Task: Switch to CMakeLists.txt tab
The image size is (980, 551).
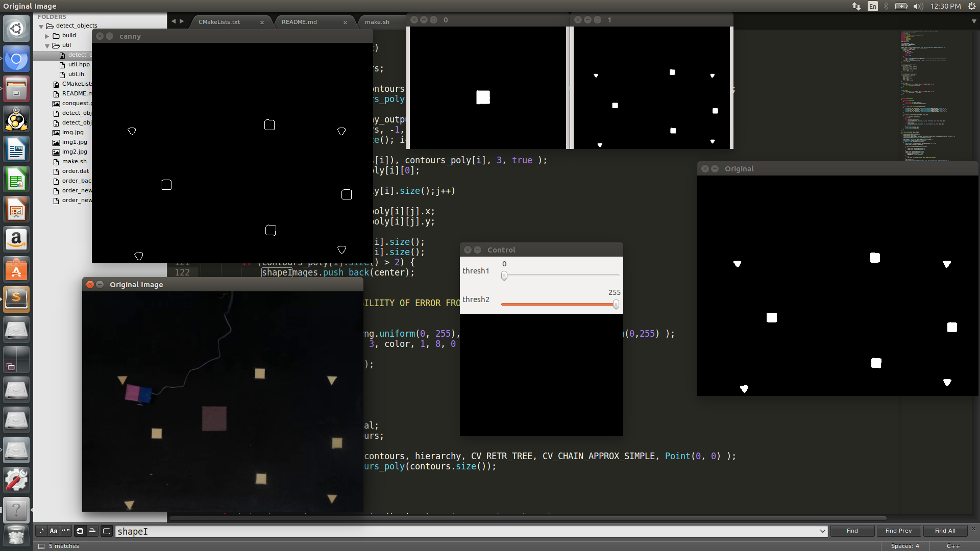Action: (219, 22)
